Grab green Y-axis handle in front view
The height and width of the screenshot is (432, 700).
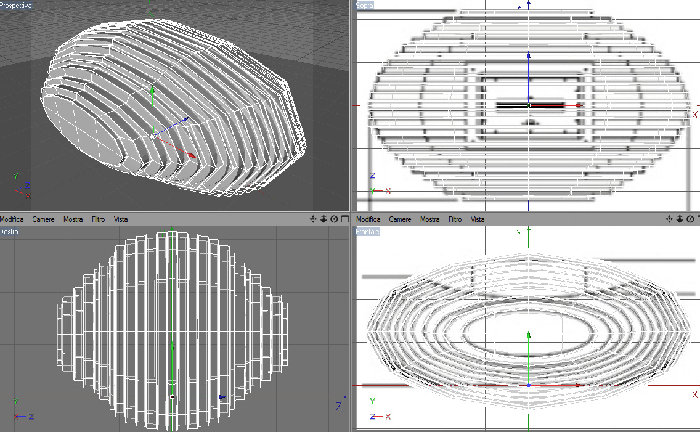529,335
